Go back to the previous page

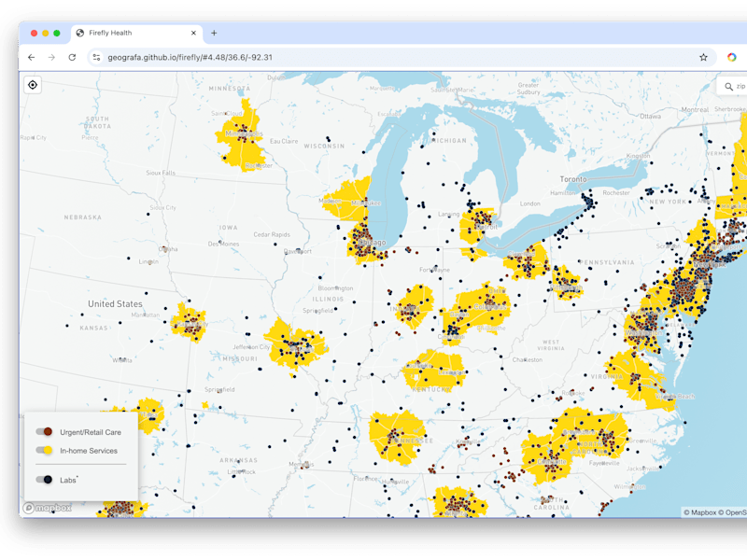point(32,58)
